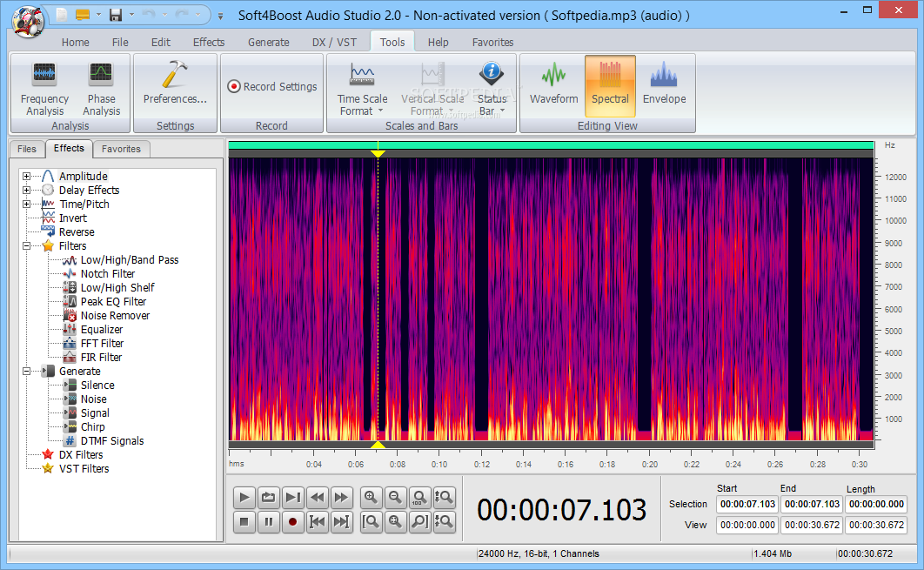924x570 pixels.
Task: Jump to previous marker/start
Action: [x=317, y=521]
